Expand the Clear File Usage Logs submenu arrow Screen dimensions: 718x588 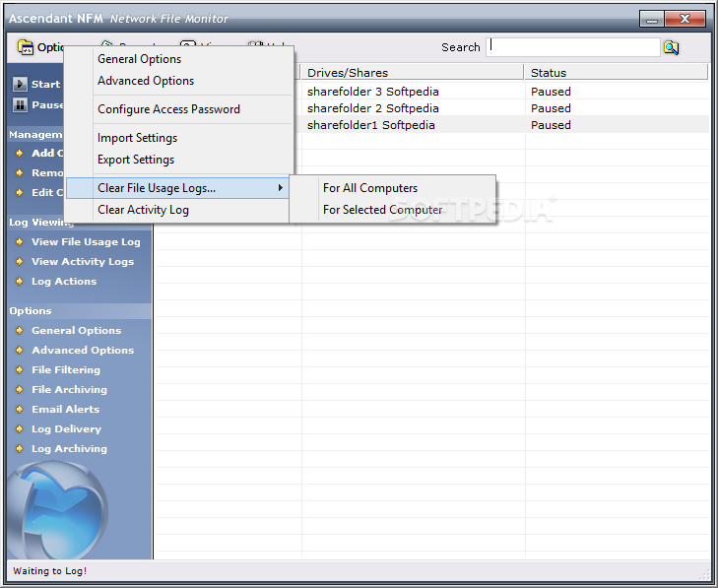pos(281,188)
